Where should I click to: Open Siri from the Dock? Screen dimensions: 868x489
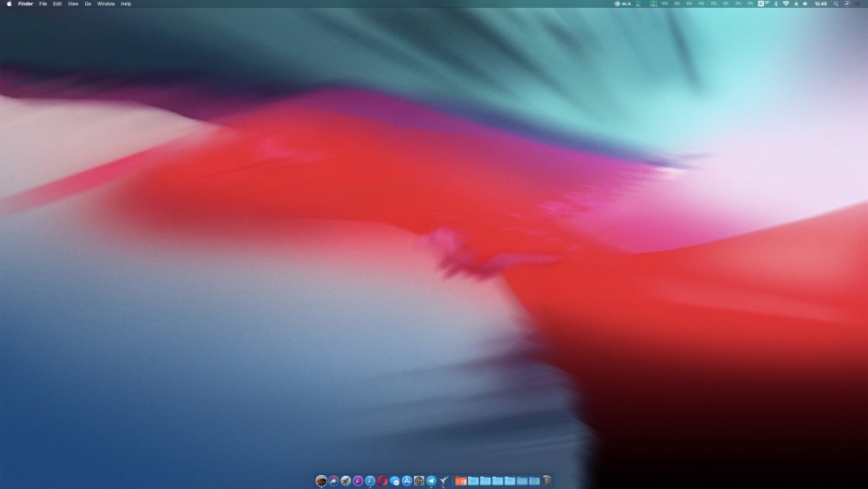[x=333, y=480]
